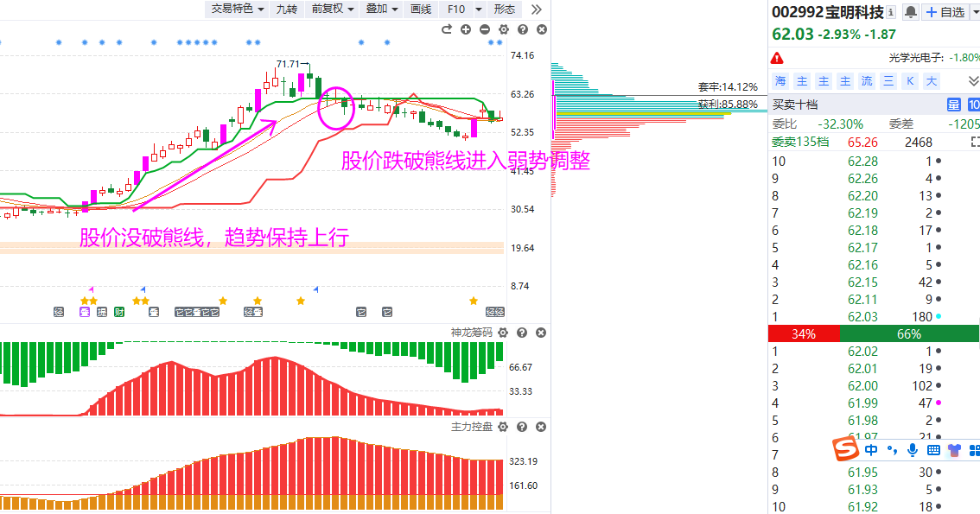Click the stock info 'i' icon beside 宝明科技

pos(891,12)
